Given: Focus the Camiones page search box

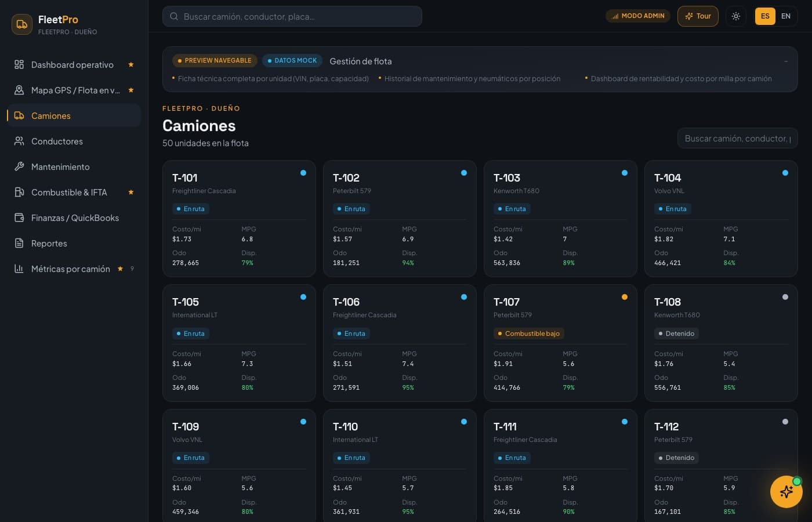Looking at the screenshot, I should [x=737, y=139].
